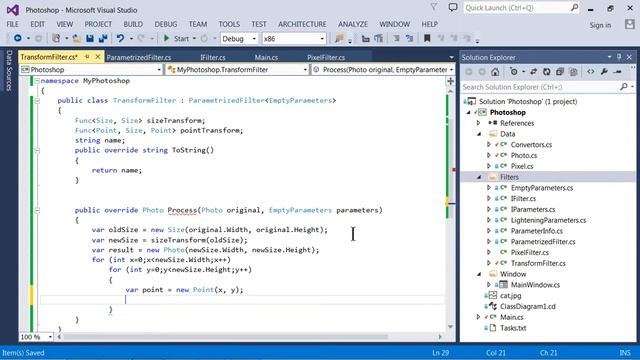The image size is (640, 360).
Task: Click the Preview Selected Items icon in Solution Explorer
Action: pos(618,72)
